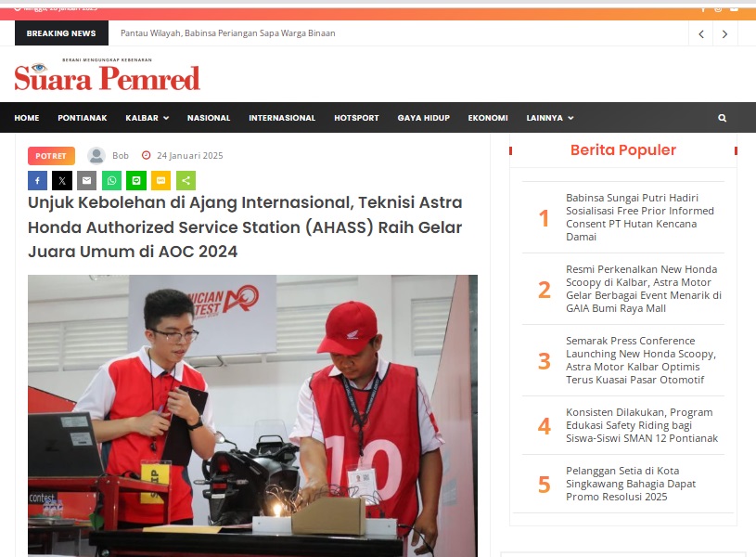Click rank number 3 in Berita Populer
This screenshot has height=557, width=756.
[544, 361]
